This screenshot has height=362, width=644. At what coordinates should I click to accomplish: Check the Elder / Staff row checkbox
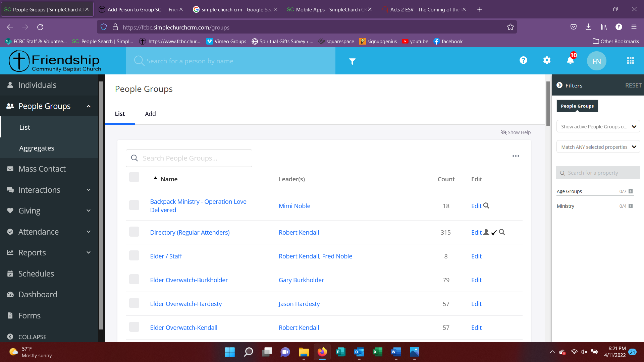tap(134, 256)
